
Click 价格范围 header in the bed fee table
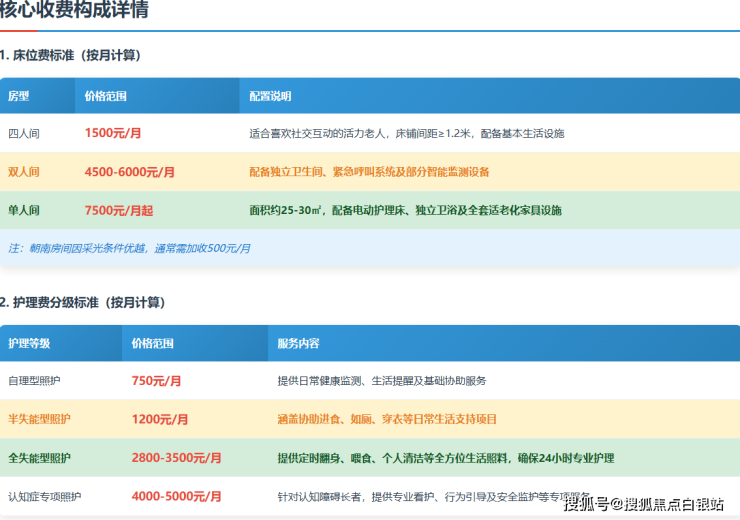point(105,97)
